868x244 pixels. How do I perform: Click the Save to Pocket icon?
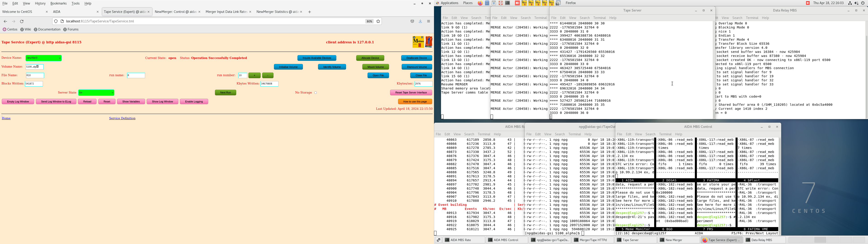tap(412, 21)
